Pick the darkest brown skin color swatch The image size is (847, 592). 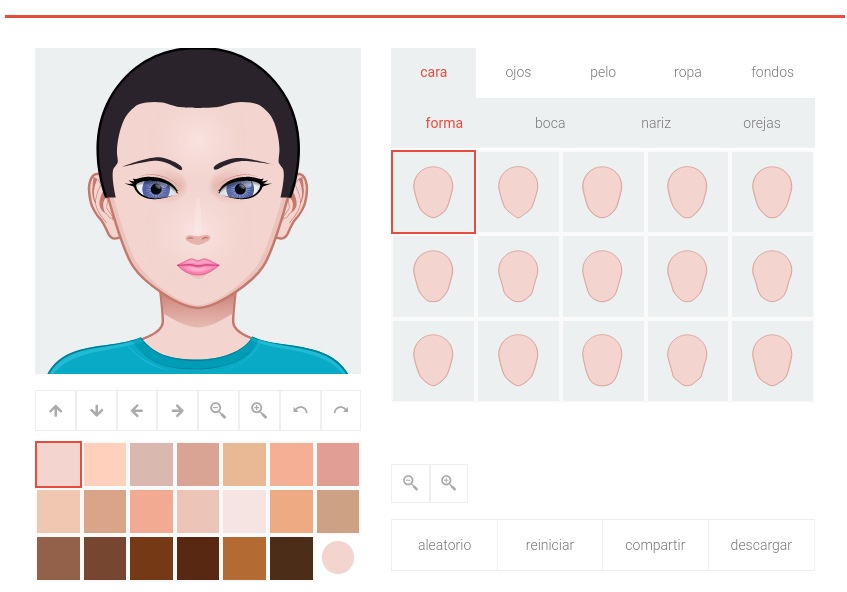(291, 558)
